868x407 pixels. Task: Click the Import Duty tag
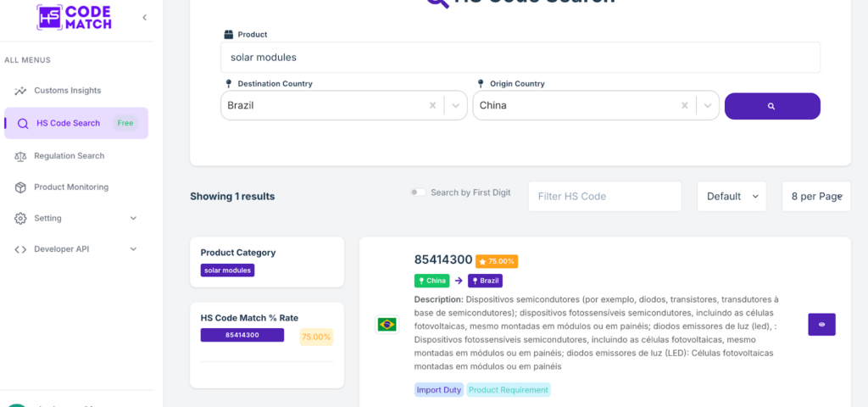pos(438,390)
